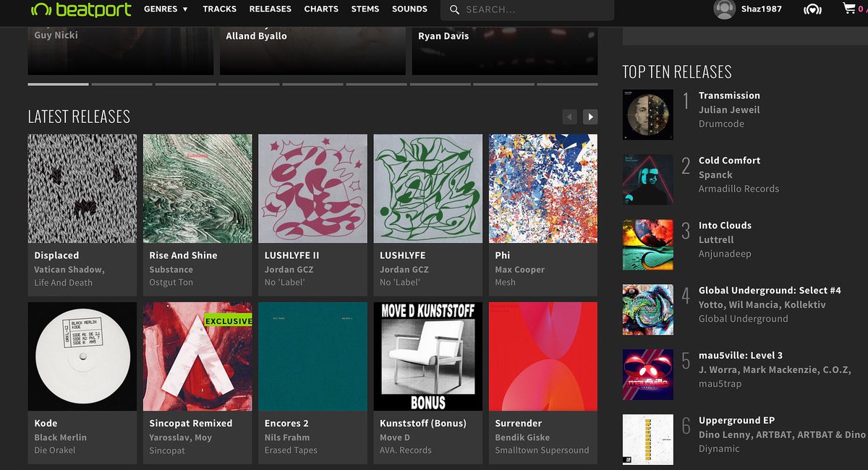Screen dimensions: 868x470
Task: Open the Diynamic label
Action: [x=719, y=448]
